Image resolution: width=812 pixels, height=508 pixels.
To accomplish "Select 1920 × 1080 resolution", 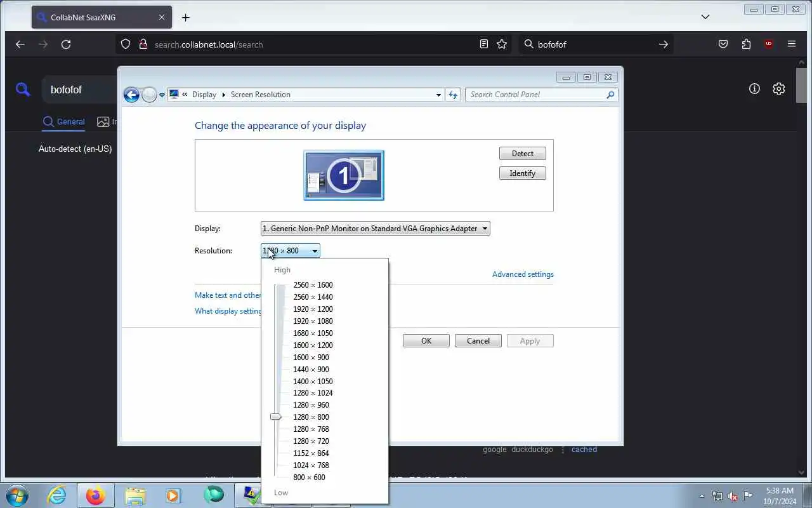I will (313, 321).
